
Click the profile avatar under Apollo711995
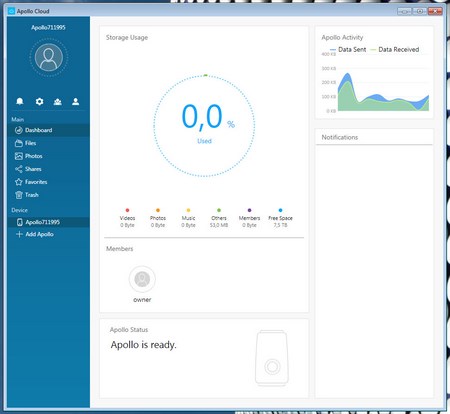tap(49, 57)
